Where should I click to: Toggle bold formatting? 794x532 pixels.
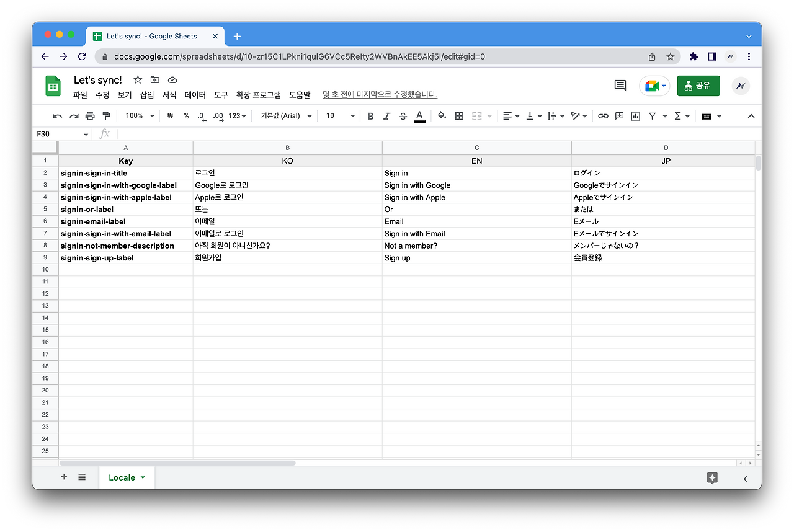tap(370, 116)
